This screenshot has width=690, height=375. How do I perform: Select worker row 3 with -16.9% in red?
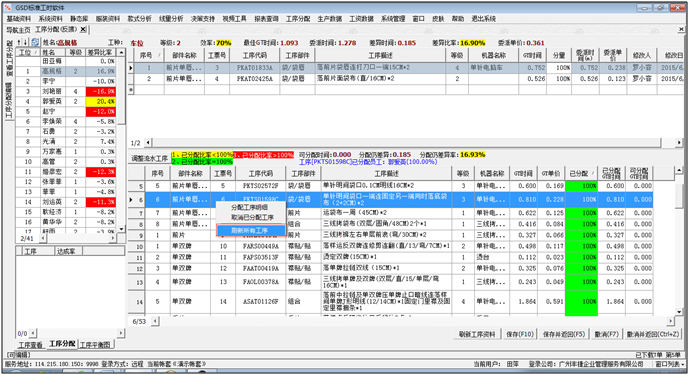pyautogui.click(x=66, y=91)
